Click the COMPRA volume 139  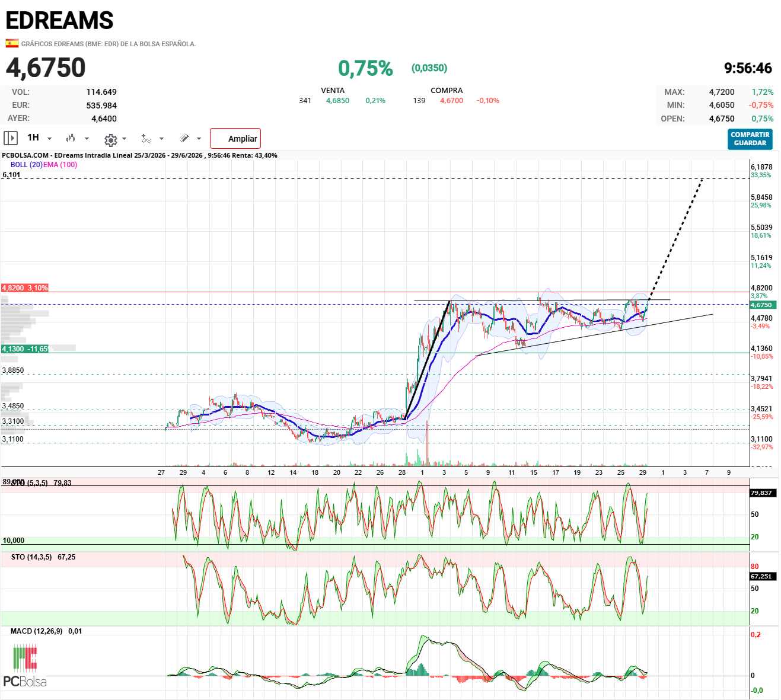point(419,101)
